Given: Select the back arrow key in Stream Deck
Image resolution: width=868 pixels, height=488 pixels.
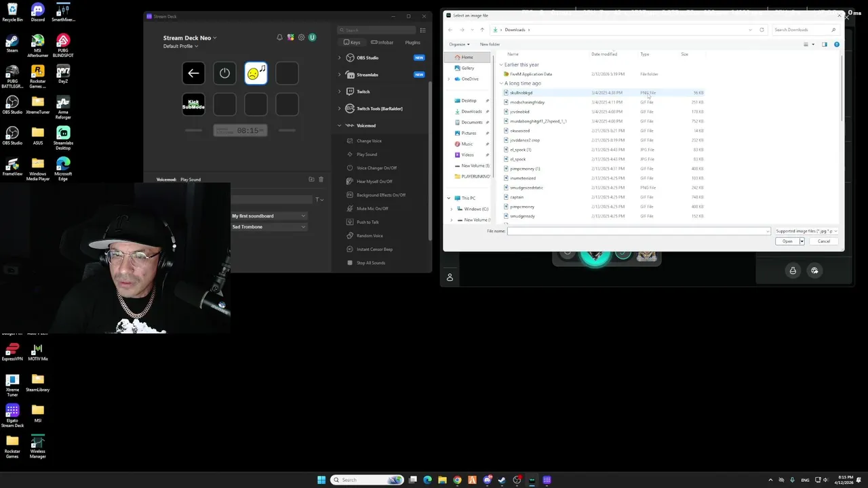Looking at the screenshot, I should click(x=193, y=73).
